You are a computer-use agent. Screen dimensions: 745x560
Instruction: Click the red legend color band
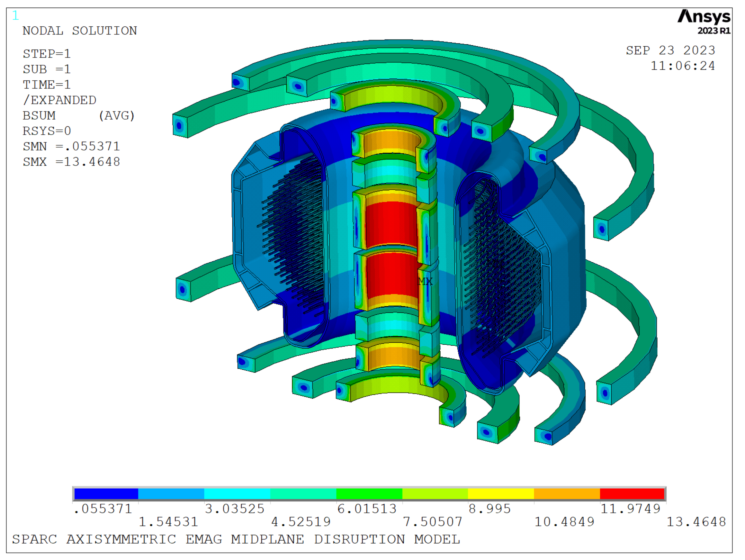[632, 494]
